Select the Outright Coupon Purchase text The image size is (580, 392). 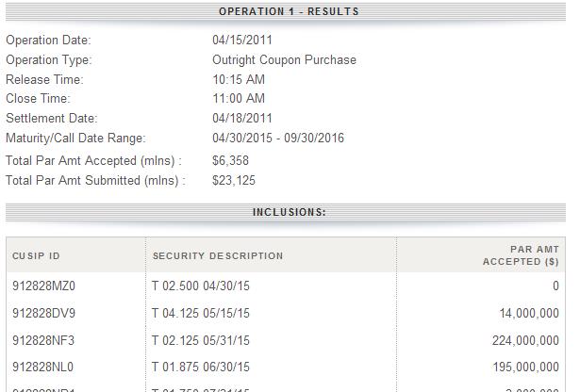click(284, 60)
